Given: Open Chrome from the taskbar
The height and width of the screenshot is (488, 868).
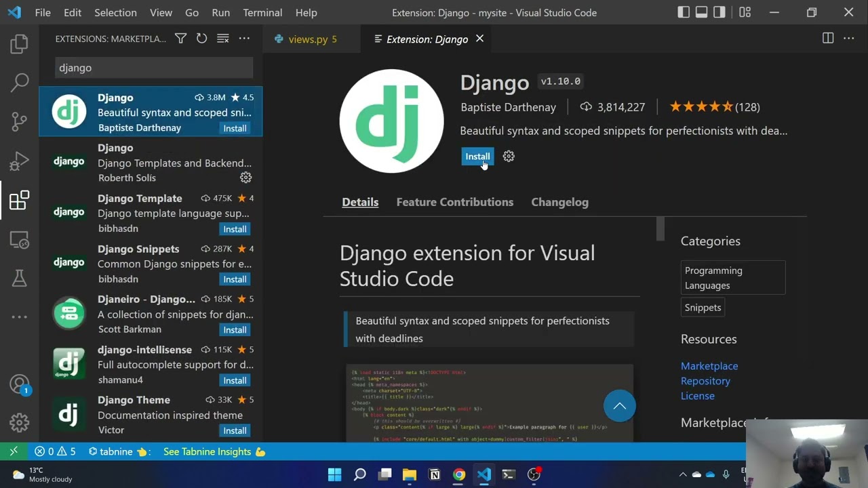Looking at the screenshot, I should pos(459,474).
